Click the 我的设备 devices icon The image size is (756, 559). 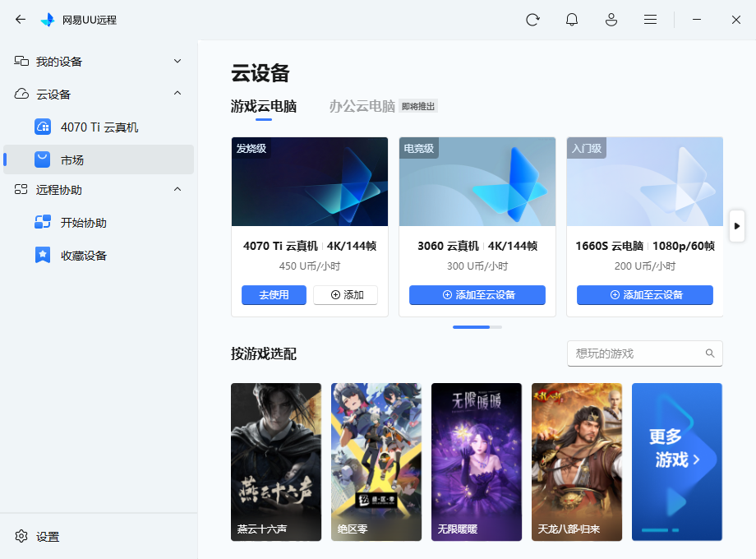[21, 61]
